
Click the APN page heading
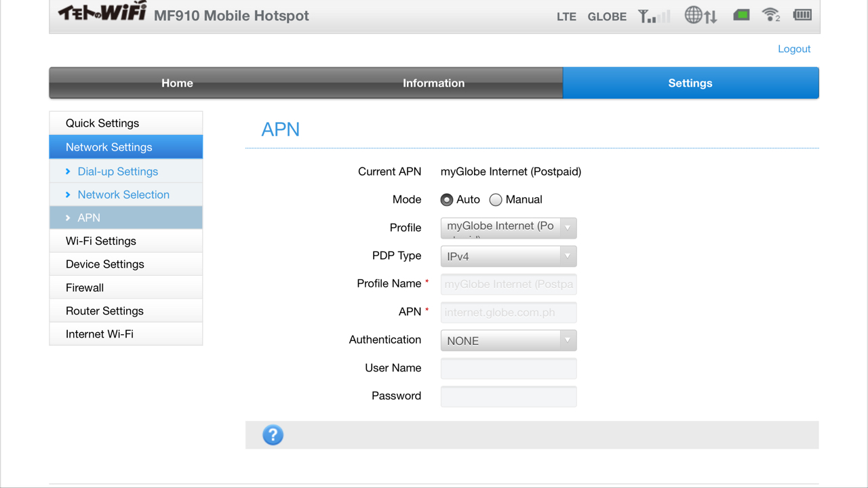pyautogui.click(x=280, y=129)
